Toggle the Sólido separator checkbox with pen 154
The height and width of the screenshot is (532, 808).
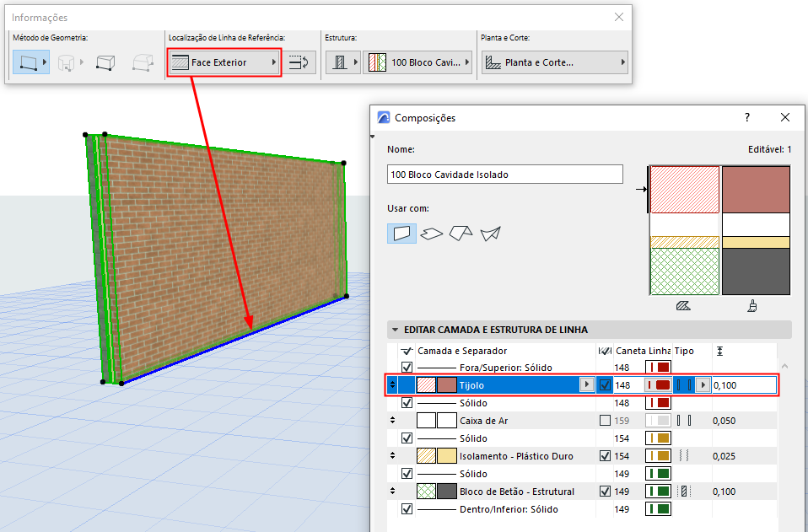407,438
